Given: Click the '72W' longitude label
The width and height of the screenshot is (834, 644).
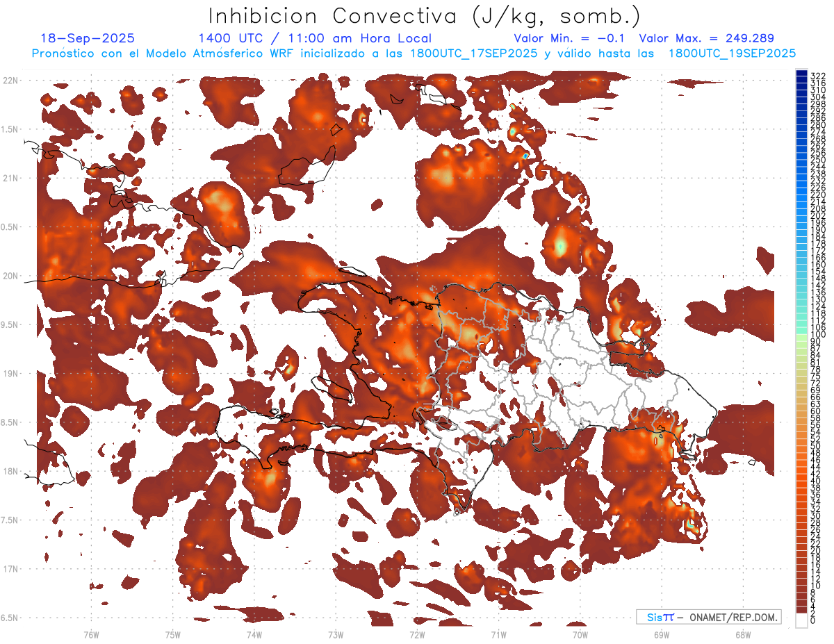Looking at the screenshot, I should [417, 634].
